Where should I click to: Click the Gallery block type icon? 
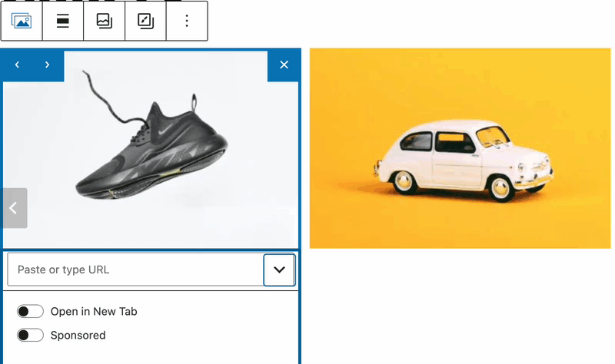pos(22,22)
